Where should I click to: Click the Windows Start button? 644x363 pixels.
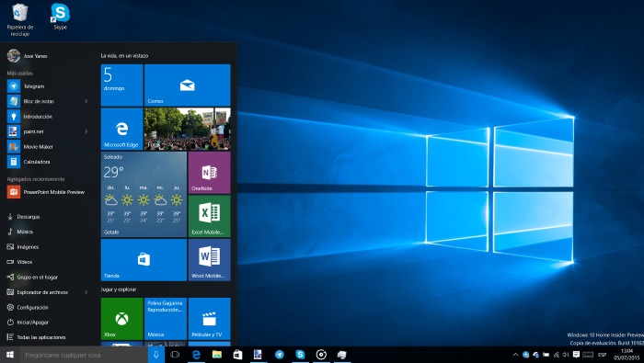[x=10, y=355]
